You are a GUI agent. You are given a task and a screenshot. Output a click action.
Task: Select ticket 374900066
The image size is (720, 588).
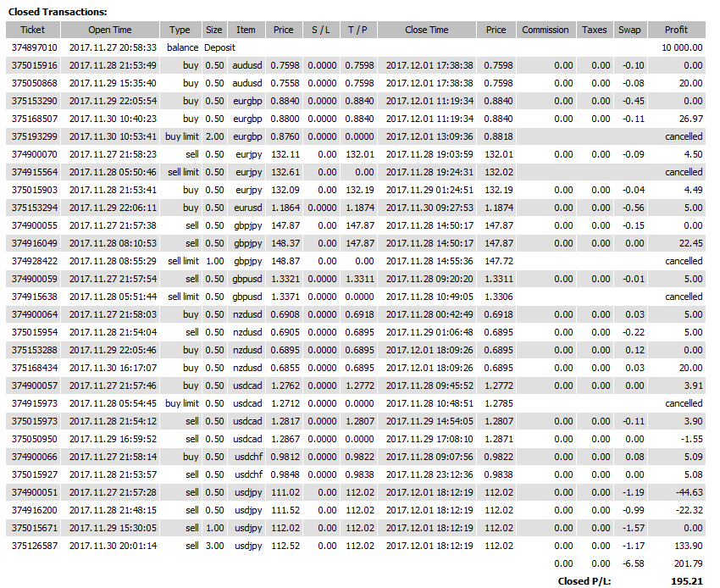[x=35, y=457]
